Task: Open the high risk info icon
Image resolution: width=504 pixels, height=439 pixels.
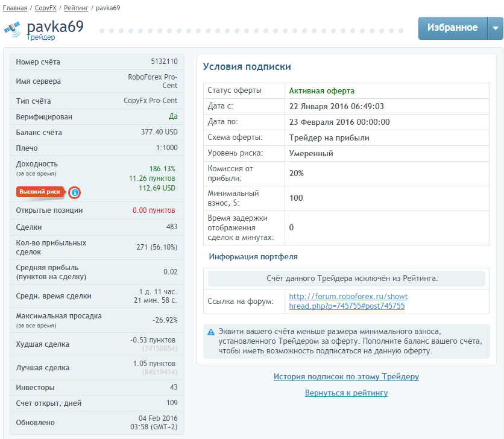Action: (75, 192)
